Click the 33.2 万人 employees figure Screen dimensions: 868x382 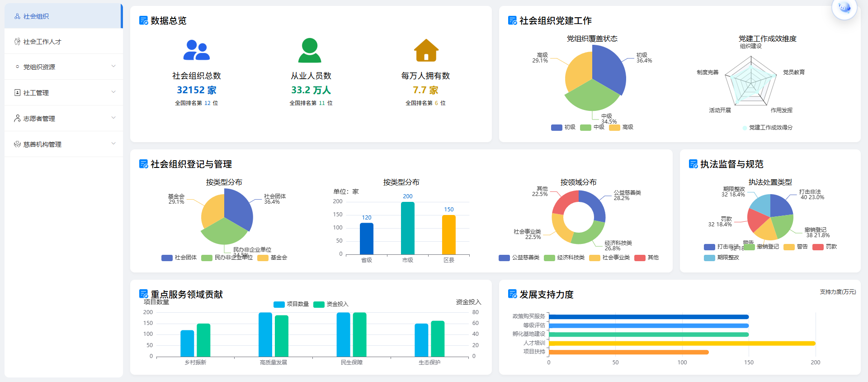click(311, 90)
